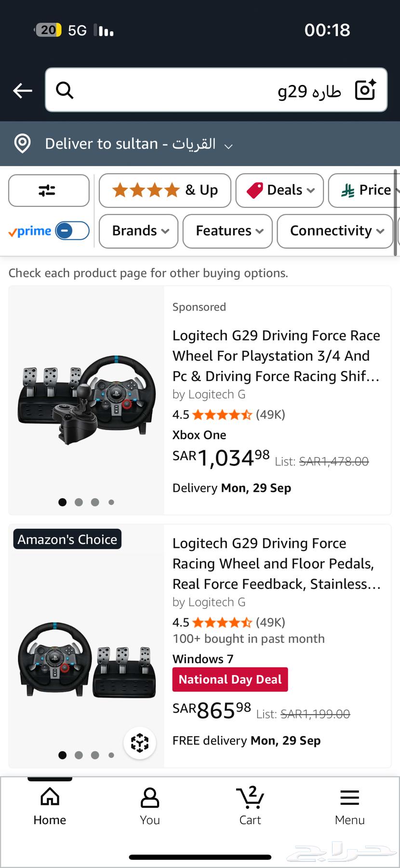
Task: Tap the search magnifier icon
Action: click(x=65, y=90)
